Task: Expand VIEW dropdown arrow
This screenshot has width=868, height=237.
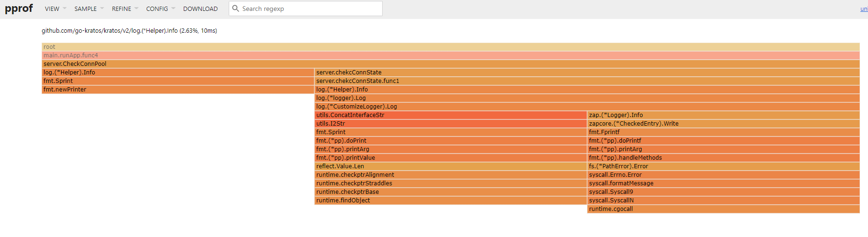Action: tap(64, 9)
